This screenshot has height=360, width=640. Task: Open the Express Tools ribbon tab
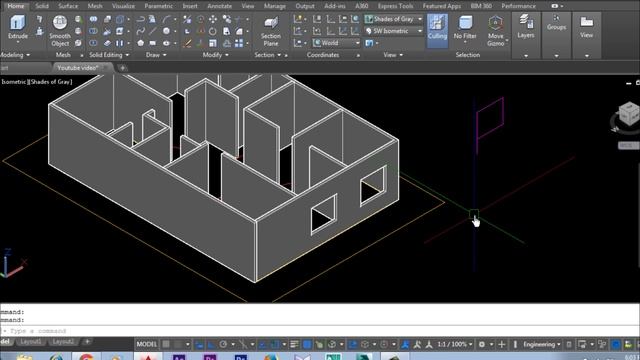click(395, 6)
